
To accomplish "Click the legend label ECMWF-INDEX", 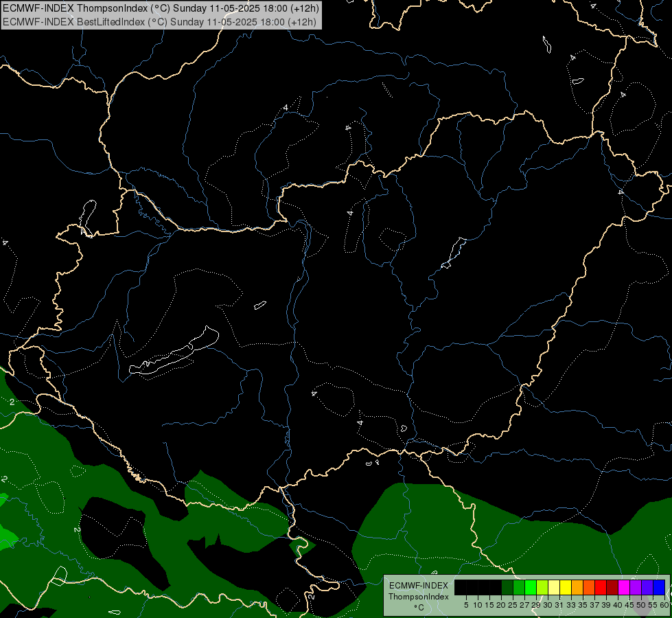I will [419, 586].
